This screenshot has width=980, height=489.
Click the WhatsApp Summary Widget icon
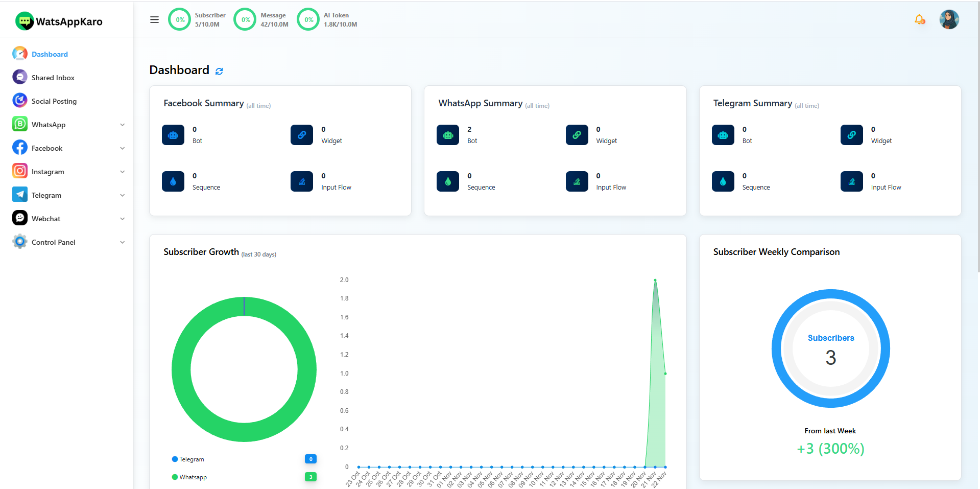(577, 135)
